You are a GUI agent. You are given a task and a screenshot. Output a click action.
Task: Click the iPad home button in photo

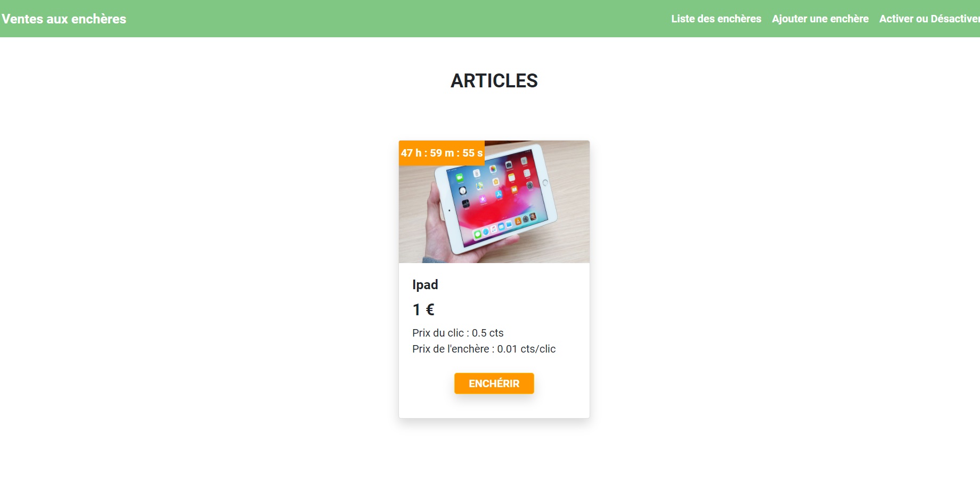(545, 183)
